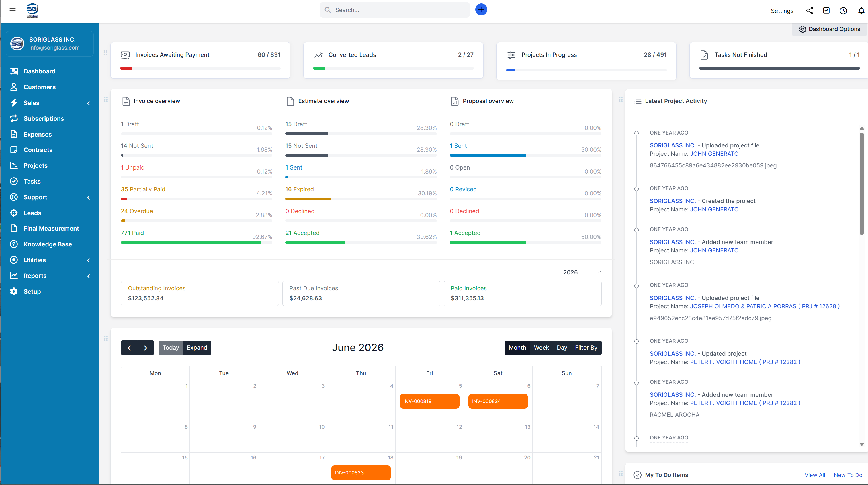Screen dimensions: 868x485
Task: Open calendar event INV-000823
Action: (x=361, y=473)
